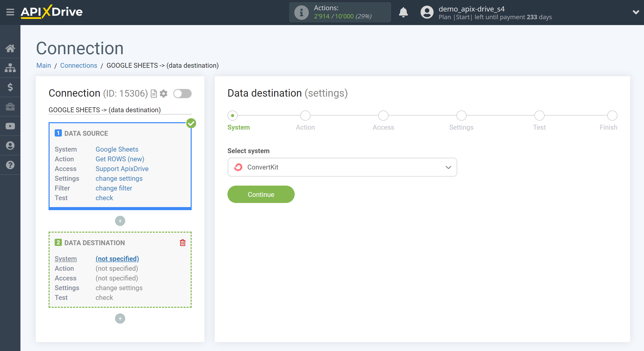
Task: Click the delete icon on DATA DESTINATION
Action: [183, 243]
